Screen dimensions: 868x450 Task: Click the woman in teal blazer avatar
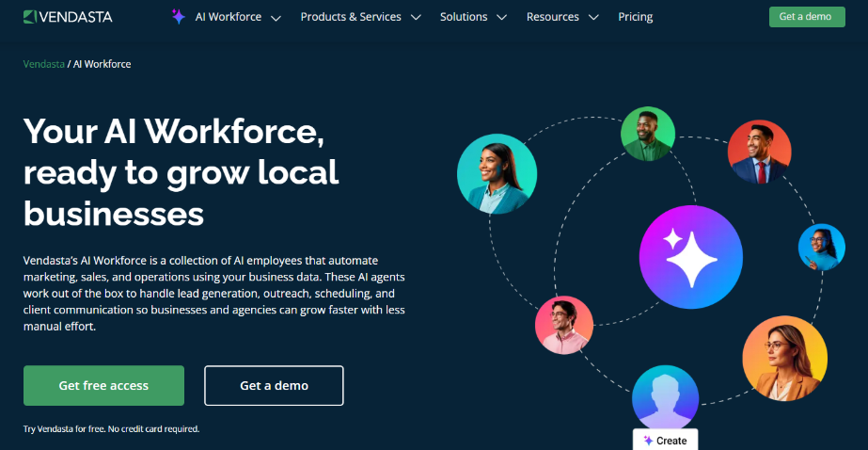point(497,173)
